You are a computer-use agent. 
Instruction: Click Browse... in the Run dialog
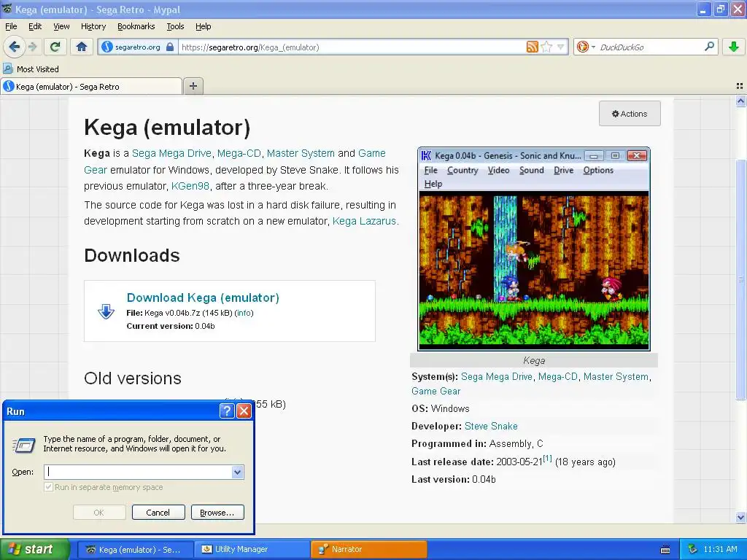(217, 513)
